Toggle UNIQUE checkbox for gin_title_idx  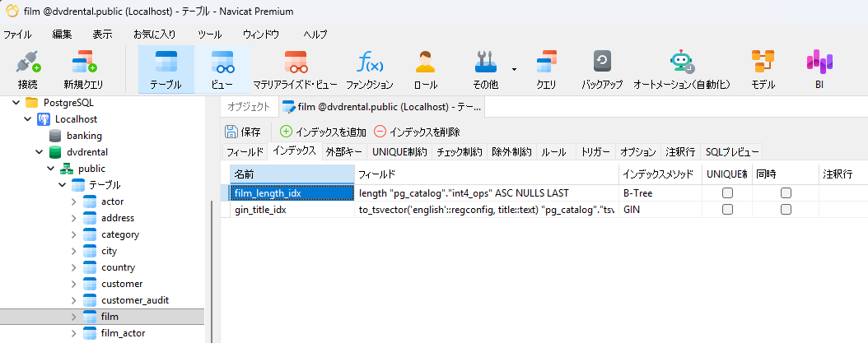[x=727, y=209]
